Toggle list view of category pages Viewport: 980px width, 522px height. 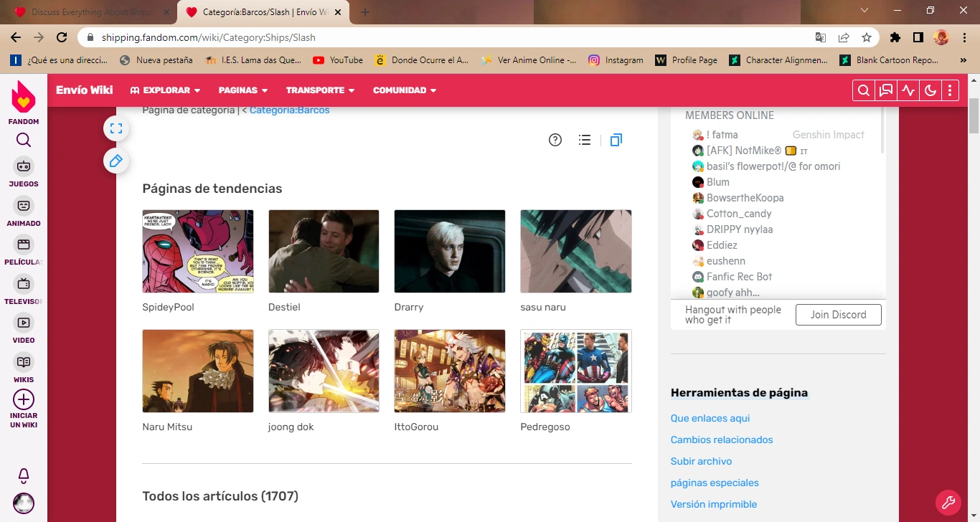585,139
